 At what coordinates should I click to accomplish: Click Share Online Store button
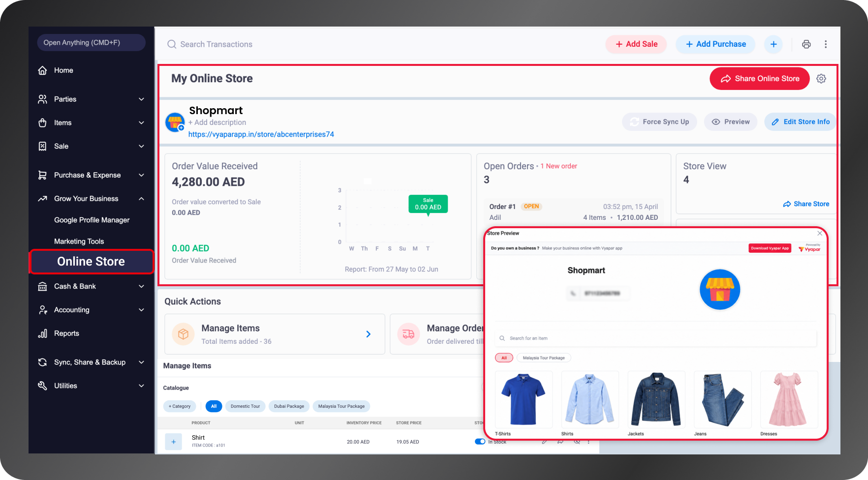(760, 79)
